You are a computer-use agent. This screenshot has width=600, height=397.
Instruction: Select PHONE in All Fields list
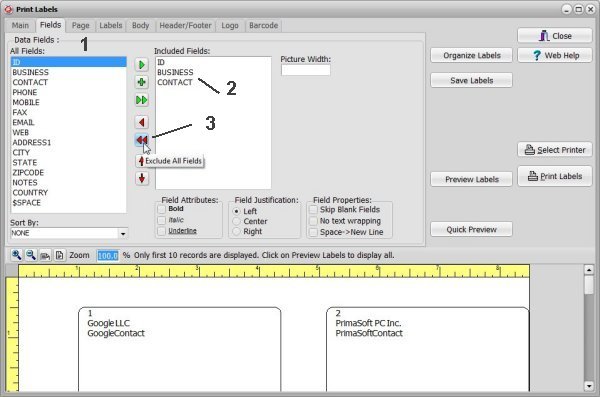click(x=68, y=92)
